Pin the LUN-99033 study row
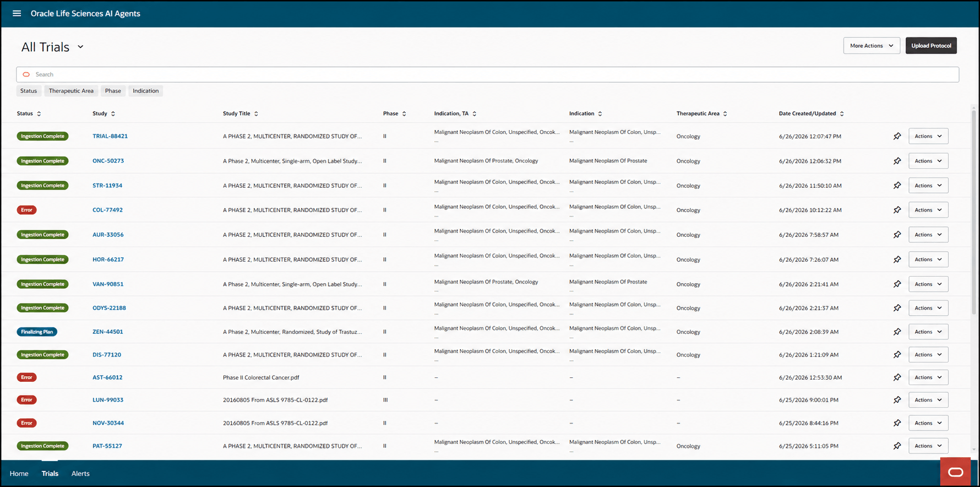The width and height of the screenshot is (980, 487). pyautogui.click(x=897, y=400)
